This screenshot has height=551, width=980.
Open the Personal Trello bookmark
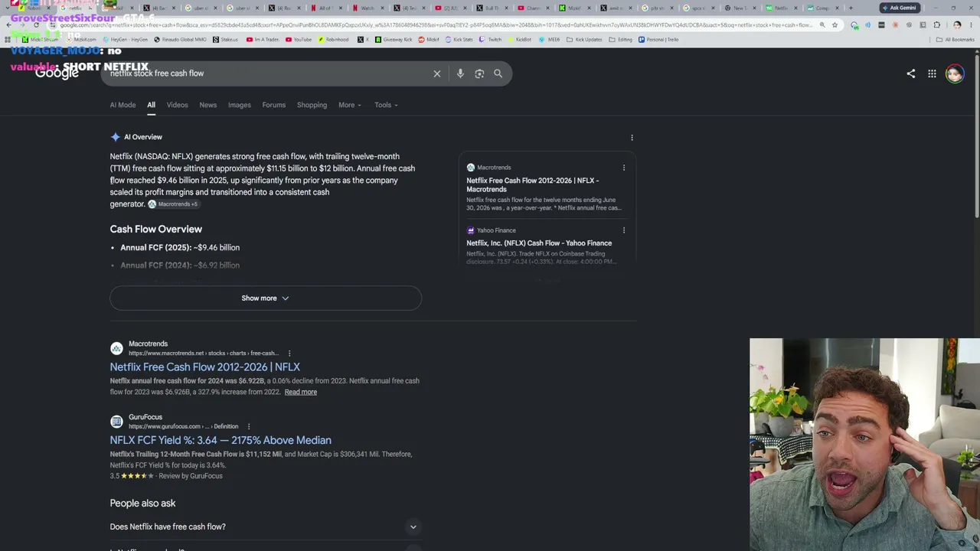click(658, 40)
